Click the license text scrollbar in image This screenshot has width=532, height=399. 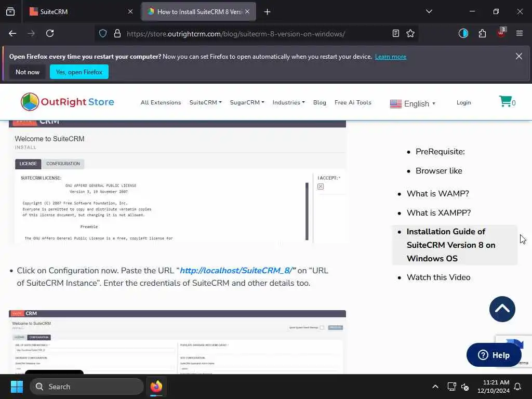tap(307, 211)
